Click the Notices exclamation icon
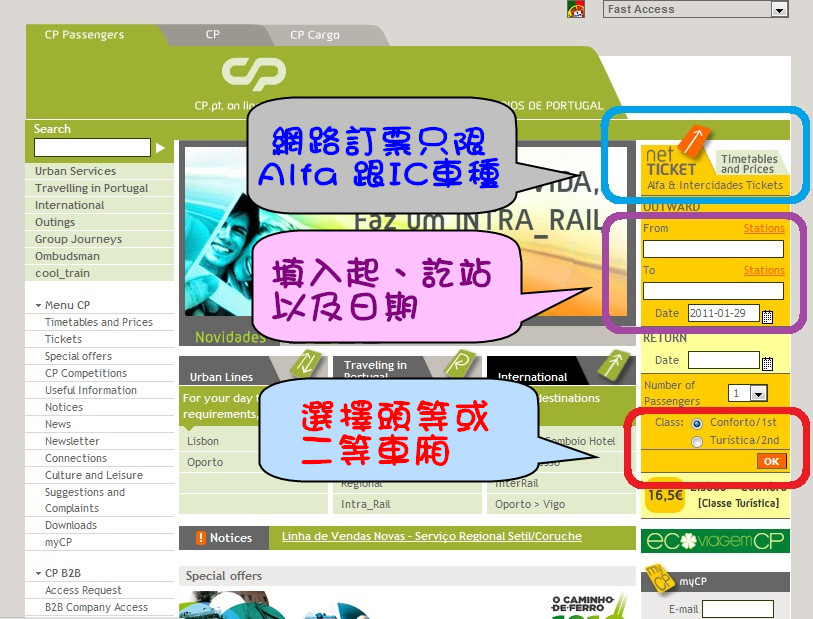This screenshot has width=813, height=619. pyautogui.click(x=201, y=538)
